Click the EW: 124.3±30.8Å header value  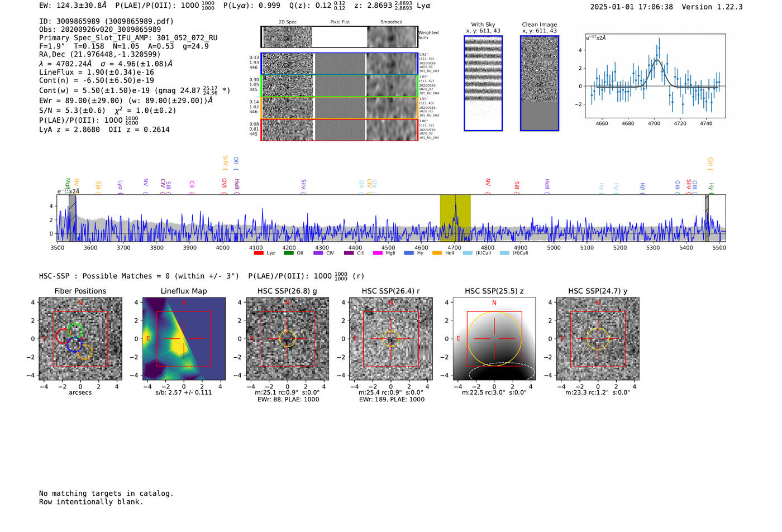point(73,6)
